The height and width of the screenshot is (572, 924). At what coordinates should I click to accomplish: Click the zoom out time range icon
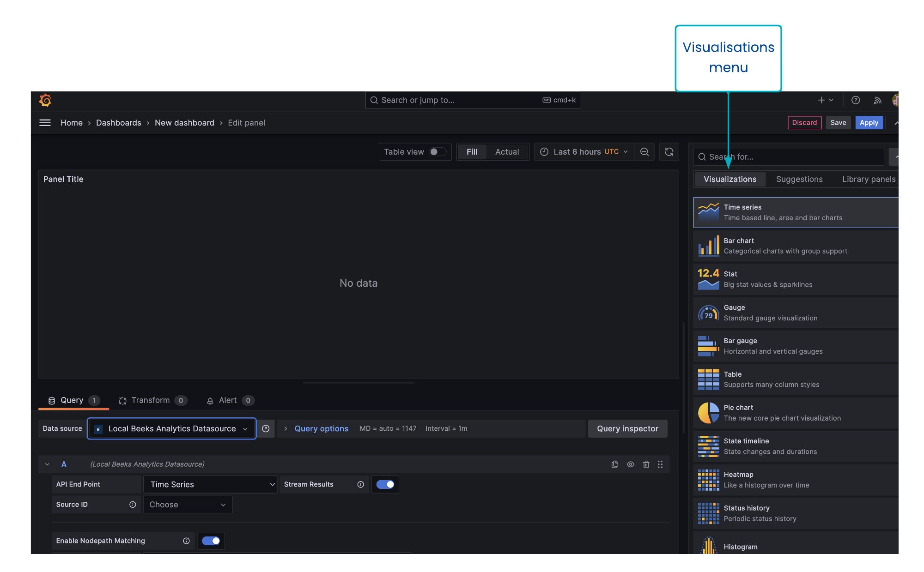[x=644, y=152]
